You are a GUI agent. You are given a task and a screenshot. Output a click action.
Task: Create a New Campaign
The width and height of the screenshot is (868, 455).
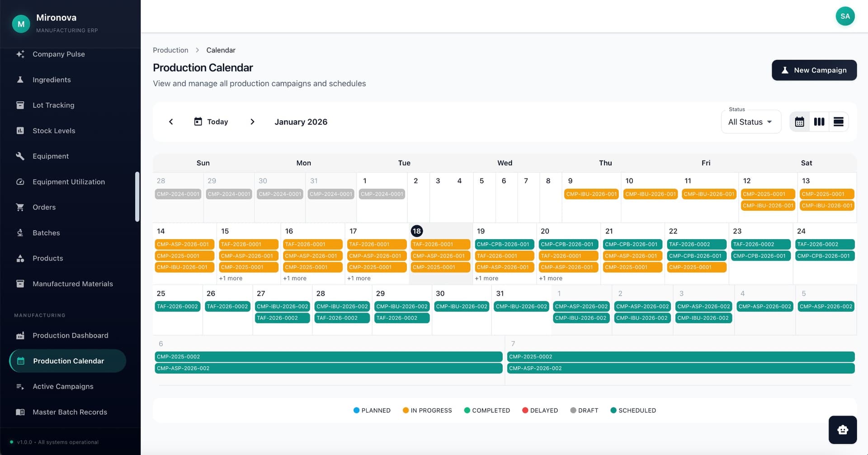click(x=814, y=70)
